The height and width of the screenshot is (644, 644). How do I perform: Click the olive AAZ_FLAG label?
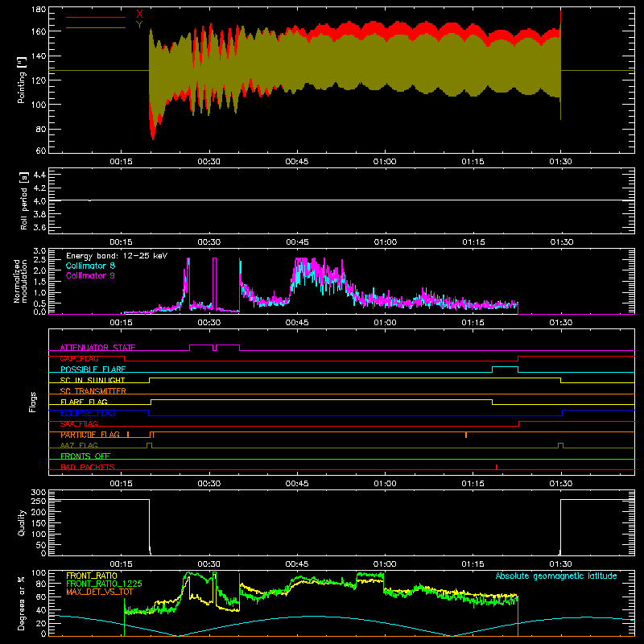pyautogui.click(x=79, y=445)
